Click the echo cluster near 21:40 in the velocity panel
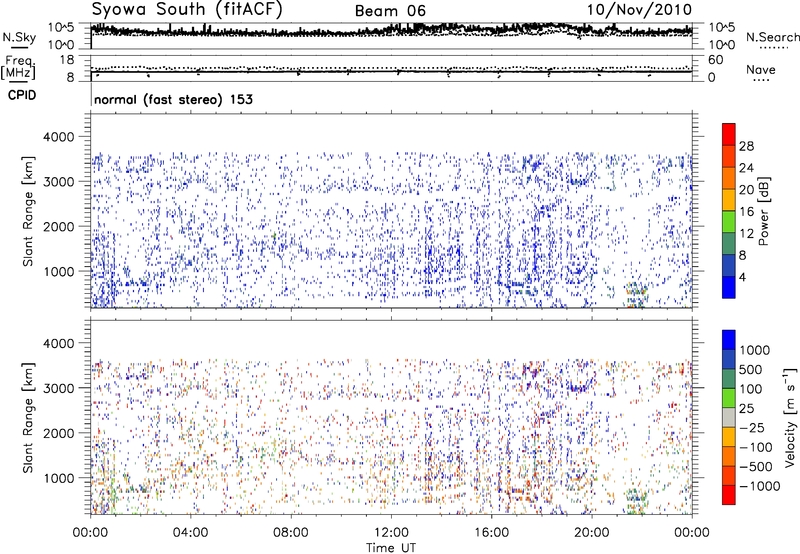The height and width of the screenshot is (554, 800). coord(637,499)
